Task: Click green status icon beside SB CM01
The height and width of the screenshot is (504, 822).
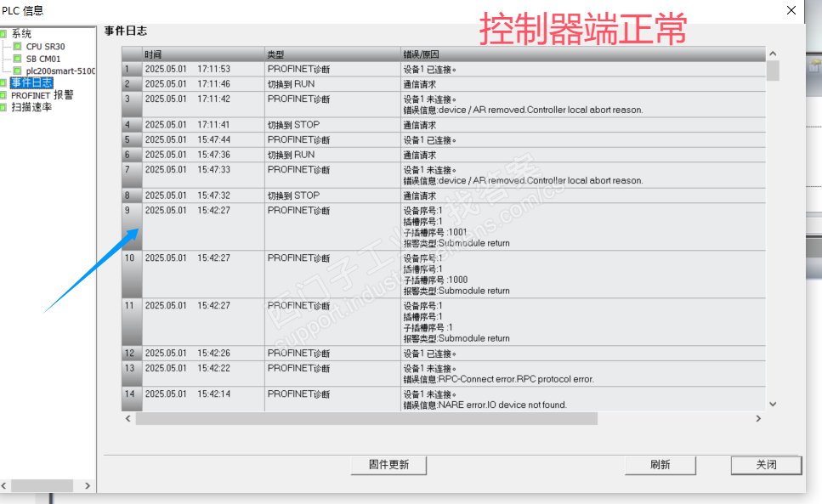Action: click(x=18, y=59)
